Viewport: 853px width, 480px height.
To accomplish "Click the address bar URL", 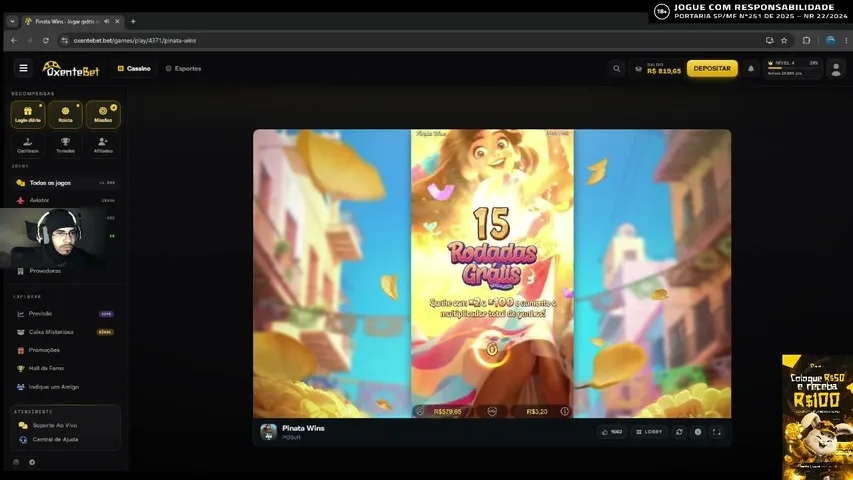I will pos(135,40).
